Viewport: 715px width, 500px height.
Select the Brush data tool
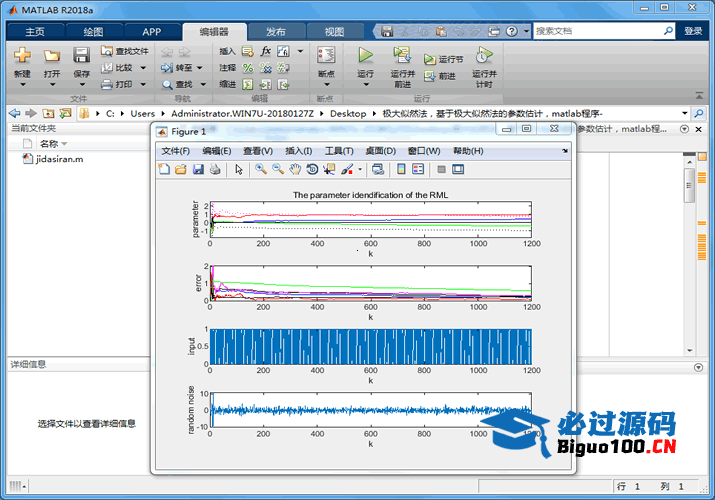347,170
